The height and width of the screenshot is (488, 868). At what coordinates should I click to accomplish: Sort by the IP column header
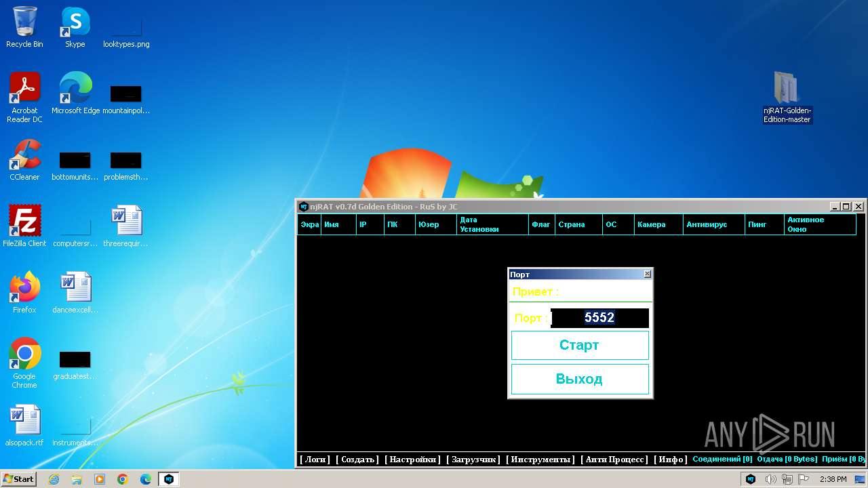click(370, 224)
